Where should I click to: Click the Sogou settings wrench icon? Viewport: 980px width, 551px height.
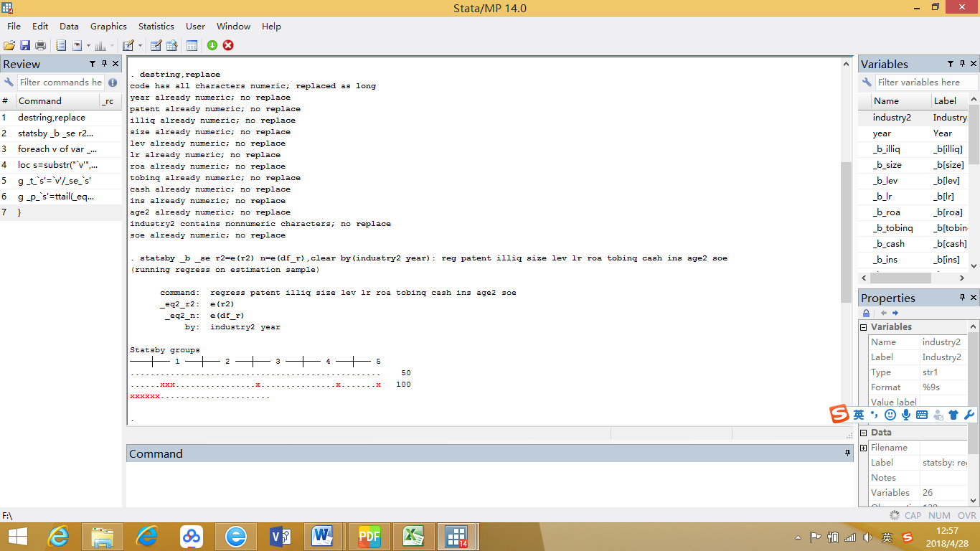[x=969, y=415]
